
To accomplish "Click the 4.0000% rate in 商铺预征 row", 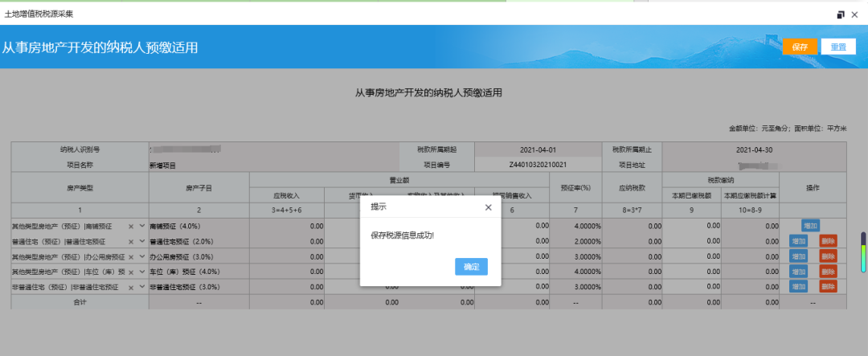I will pyautogui.click(x=575, y=226).
